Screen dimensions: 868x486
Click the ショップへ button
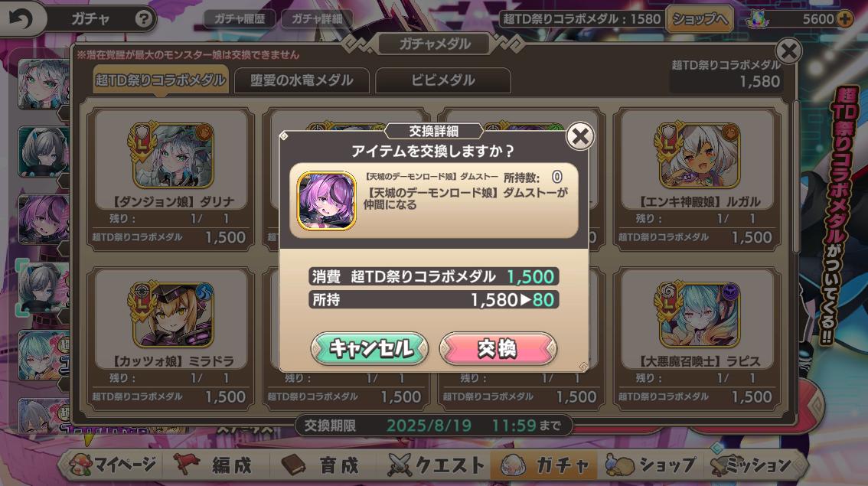tap(700, 19)
